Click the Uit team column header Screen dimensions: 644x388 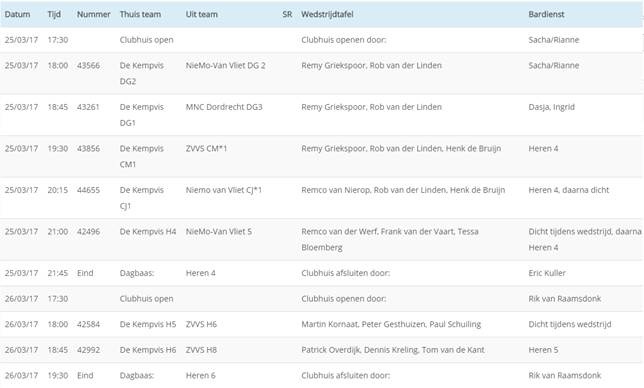pyautogui.click(x=201, y=14)
